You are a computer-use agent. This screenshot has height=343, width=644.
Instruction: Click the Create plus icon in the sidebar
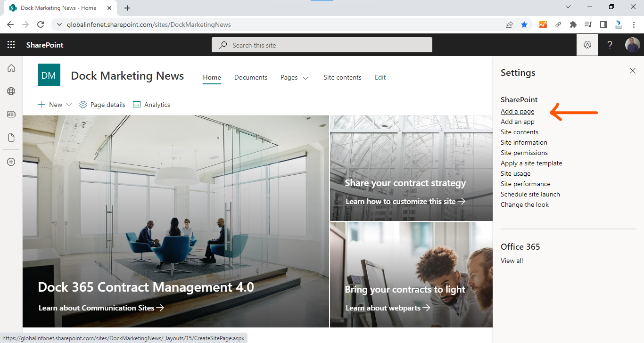tap(11, 162)
